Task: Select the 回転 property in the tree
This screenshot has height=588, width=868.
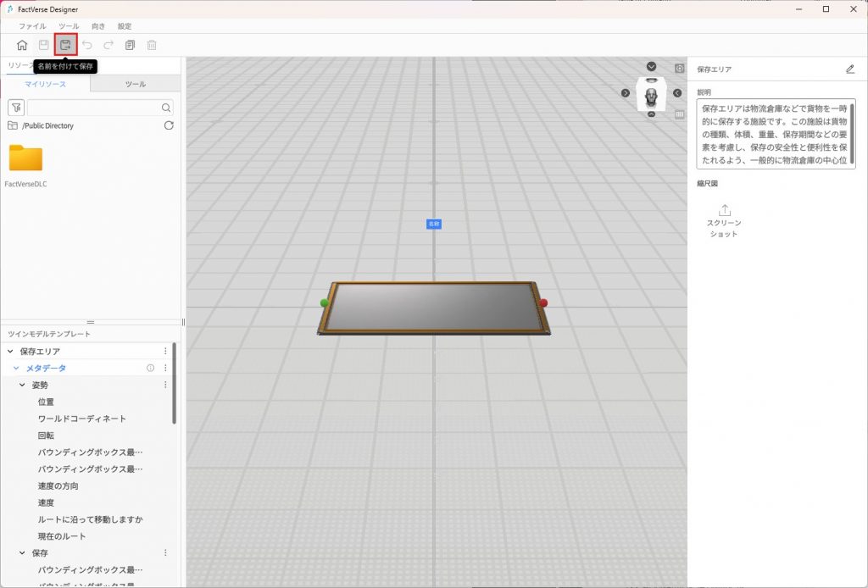Action: tap(47, 435)
